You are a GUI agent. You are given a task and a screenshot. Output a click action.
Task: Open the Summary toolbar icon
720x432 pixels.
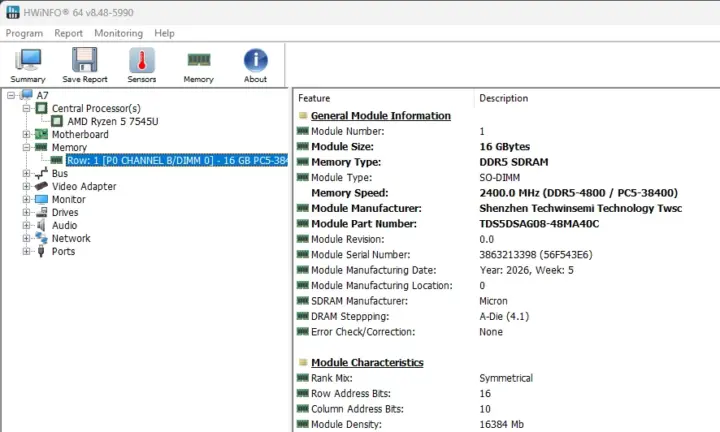point(28,60)
